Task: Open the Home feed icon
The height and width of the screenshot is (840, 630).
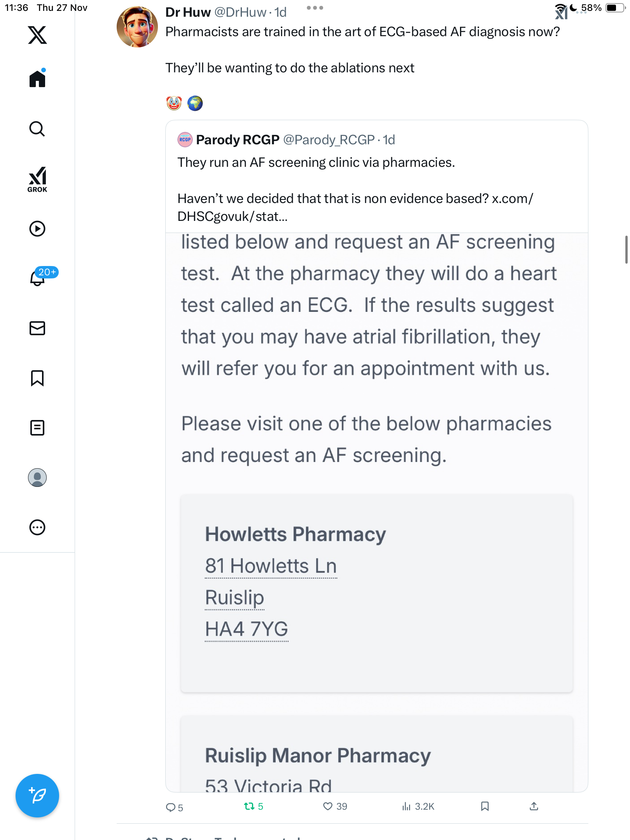Action: pyautogui.click(x=37, y=79)
